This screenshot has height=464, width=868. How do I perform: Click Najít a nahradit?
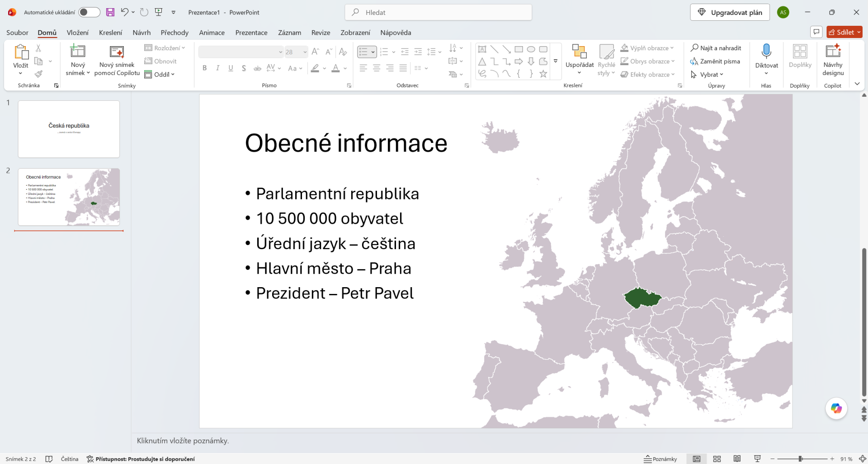click(x=716, y=47)
